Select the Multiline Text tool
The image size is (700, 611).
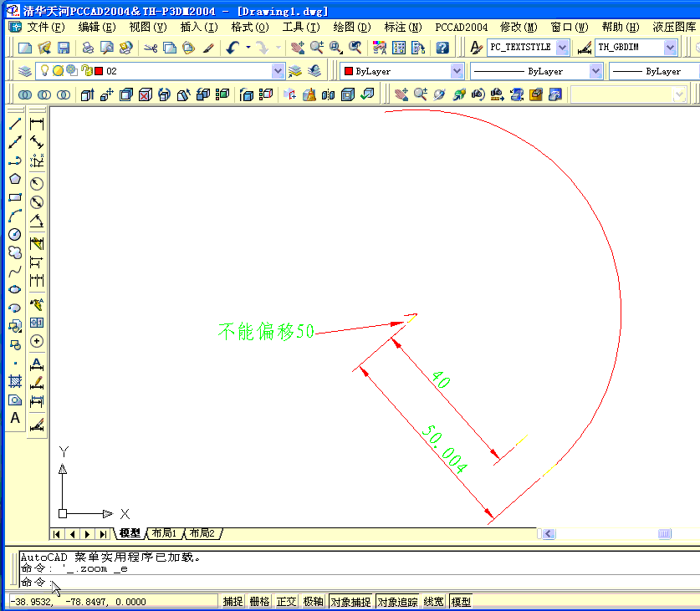[15, 418]
